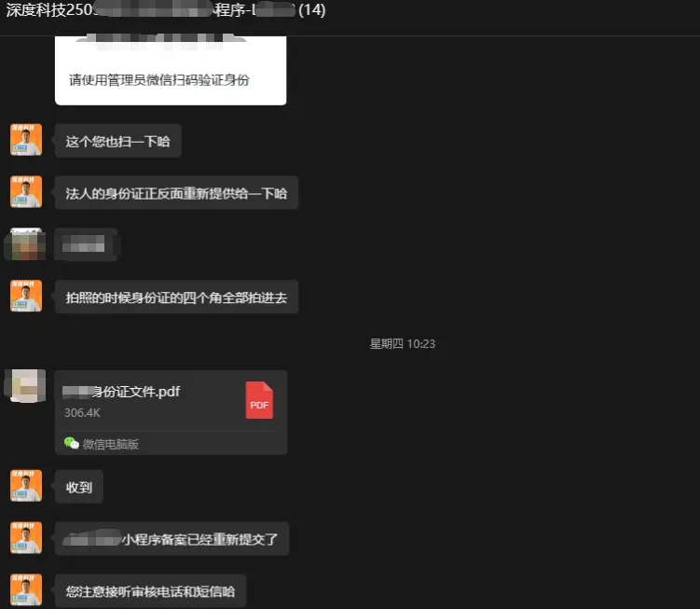Click avatar beside 收到 message
Screen dimensions: 700x609
[x=26, y=486]
